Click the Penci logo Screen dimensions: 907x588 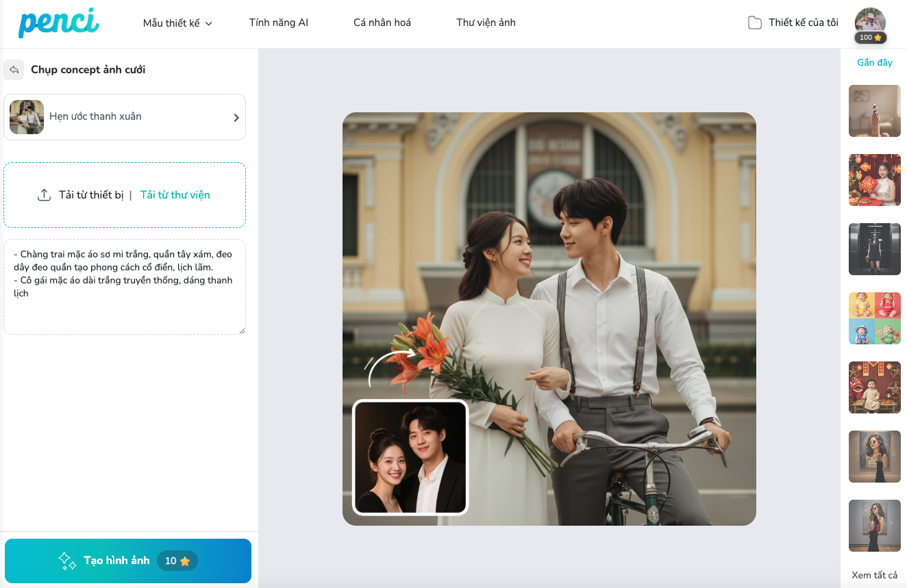pyautogui.click(x=59, y=23)
